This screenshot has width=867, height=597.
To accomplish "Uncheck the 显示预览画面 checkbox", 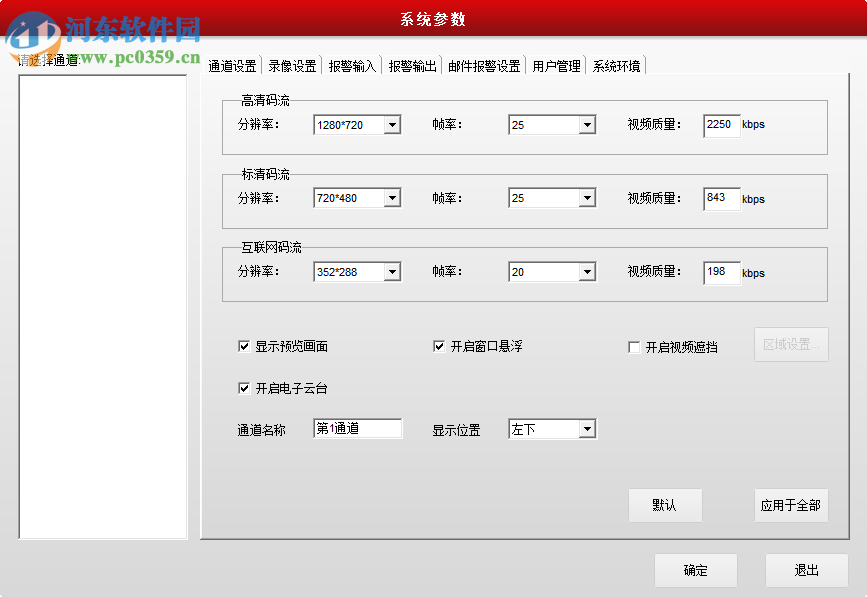I will pyautogui.click(x=243, y=346).
